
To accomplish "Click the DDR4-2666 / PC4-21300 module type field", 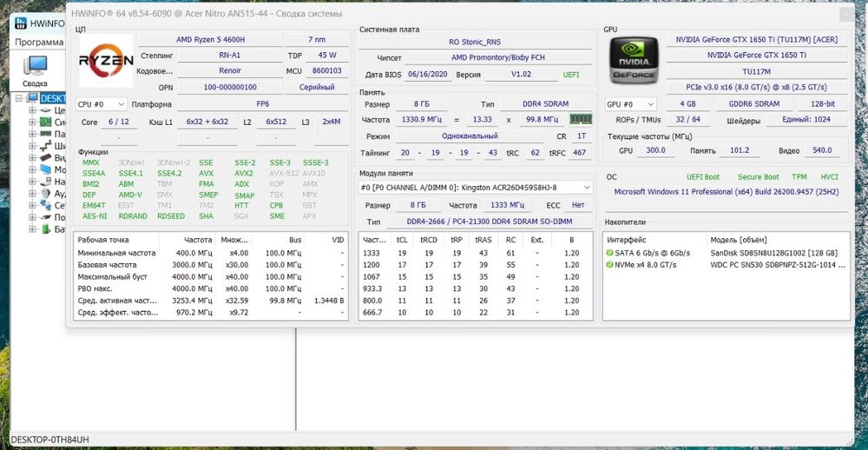I will point(489,222).
